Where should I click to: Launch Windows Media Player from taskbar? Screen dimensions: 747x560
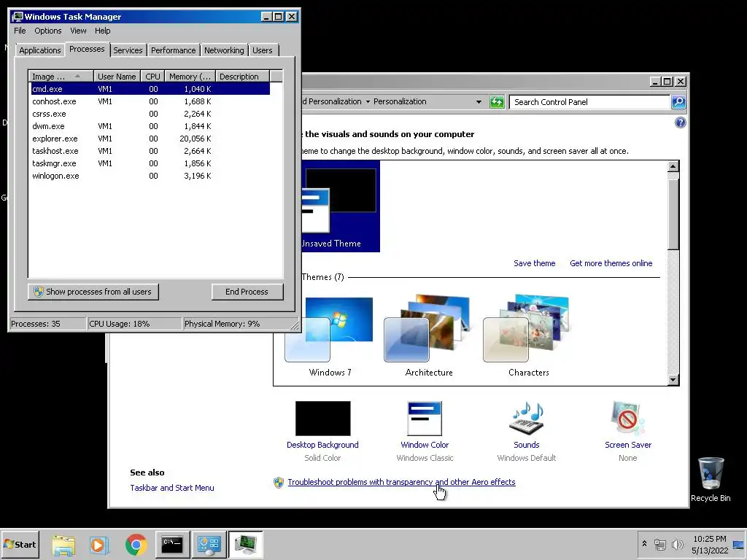pyautogui.click(x=99, y=545)
